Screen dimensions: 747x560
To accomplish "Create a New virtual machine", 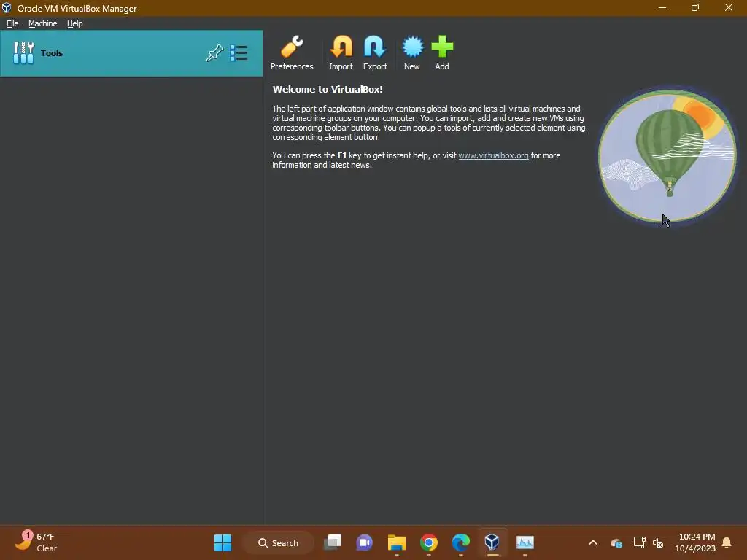I will 412,52.
